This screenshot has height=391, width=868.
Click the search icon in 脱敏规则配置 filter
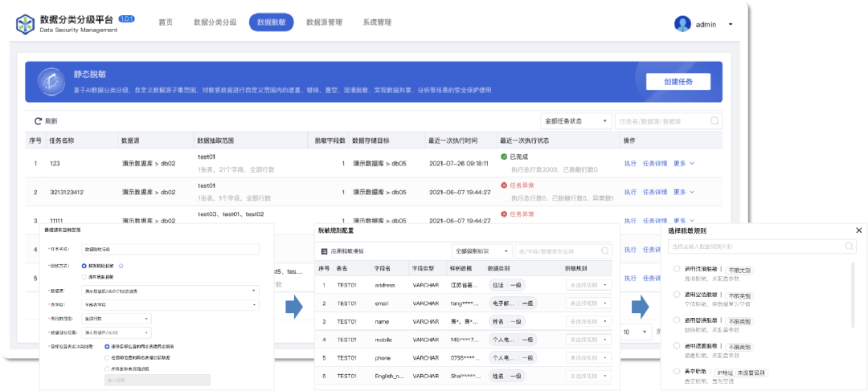pyautogui.click(x=604, y=251)
